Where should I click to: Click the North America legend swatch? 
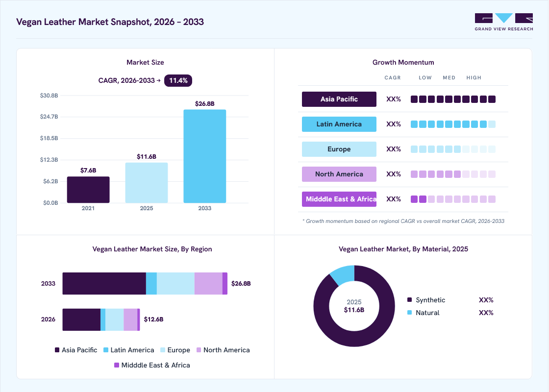tap(199, 350)
